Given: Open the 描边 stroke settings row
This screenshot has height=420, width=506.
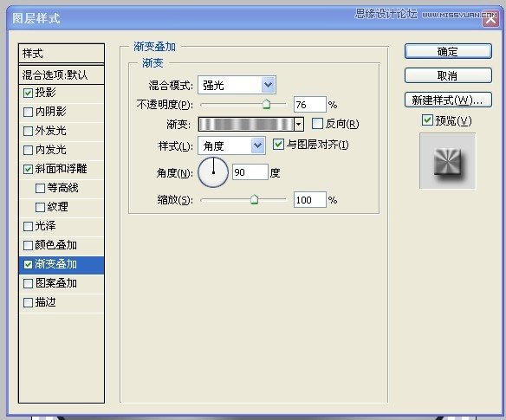Looking at the screenshot, I should point(62,303).
